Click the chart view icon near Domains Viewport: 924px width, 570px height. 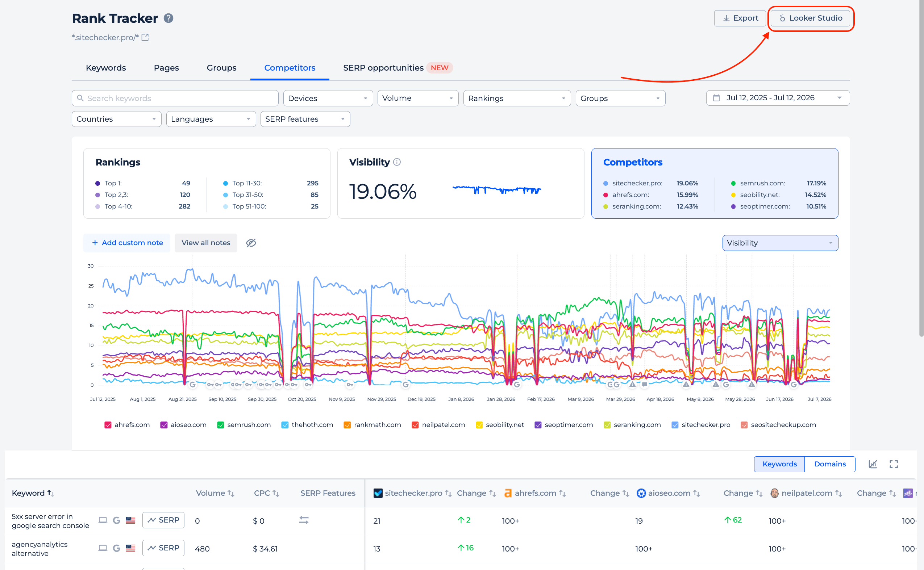coord(873,464)
